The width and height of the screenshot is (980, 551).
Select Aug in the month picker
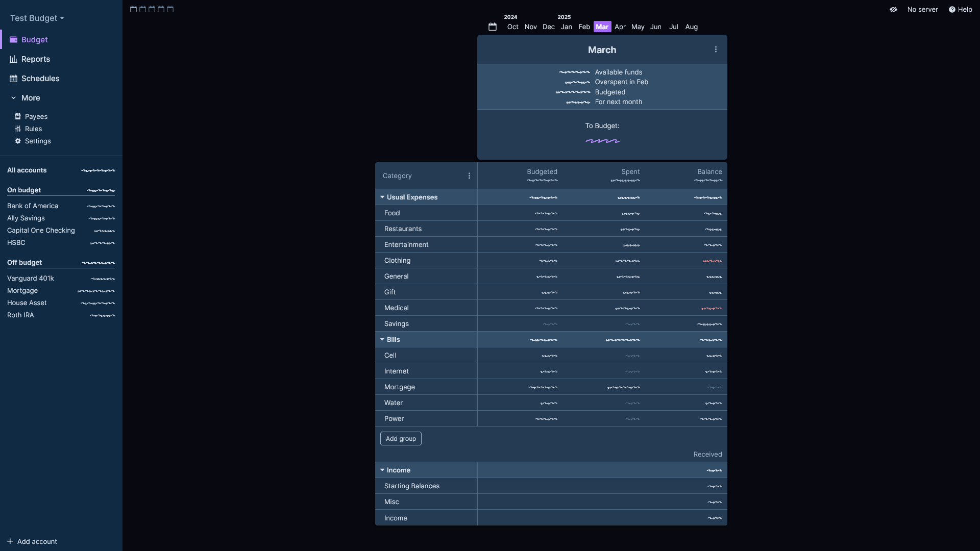691,27
